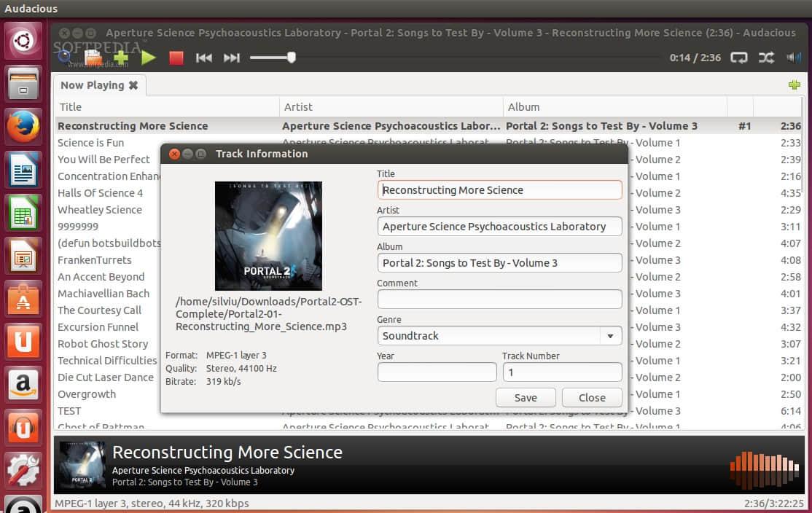Click the Open Files icon in toolbar
Image resolution: width=812 pixels, height=513 pixels.
(93, 57)
